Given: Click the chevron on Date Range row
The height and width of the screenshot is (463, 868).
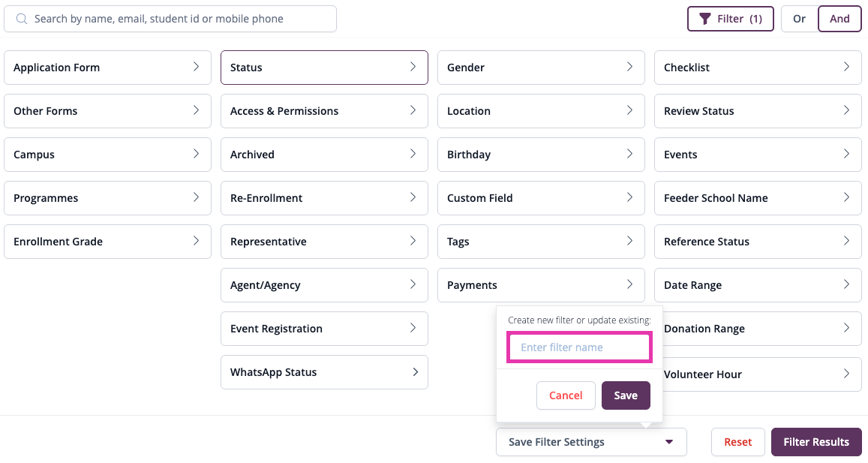Looking at the screenshot, I should [846, 284].
